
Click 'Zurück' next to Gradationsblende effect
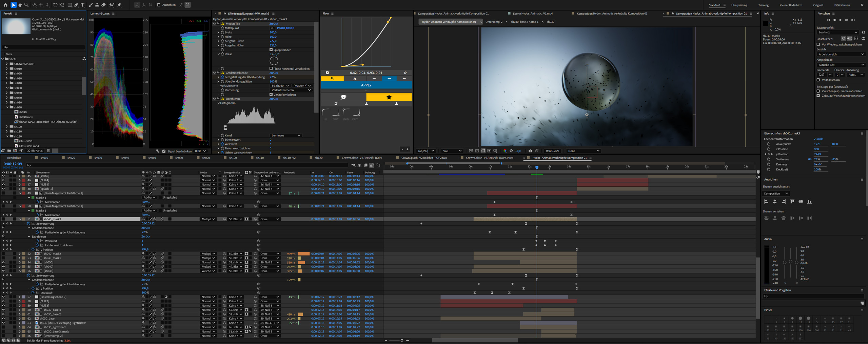pyautogui.click(x=274, y=73)
